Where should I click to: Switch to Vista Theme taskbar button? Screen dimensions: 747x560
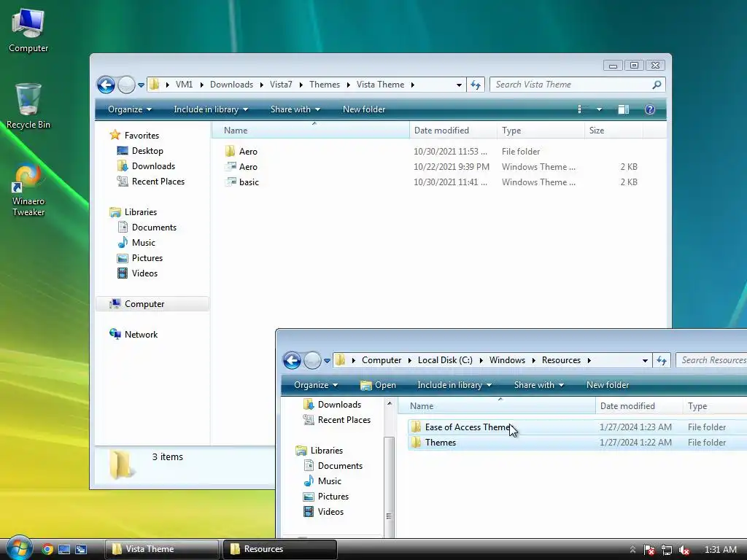click(x=161, y=549)
